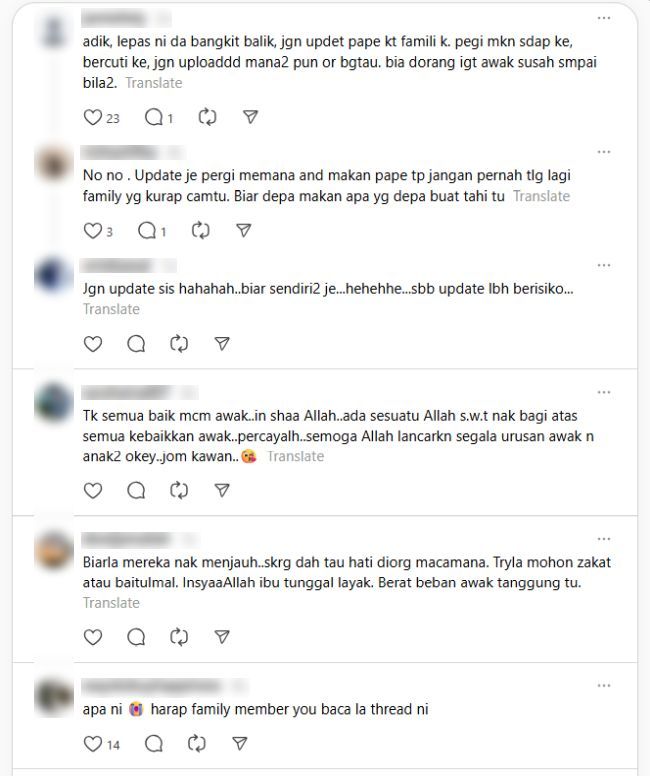650x776 pixels.
Task: Translate the "No no . Update je" comment
Action: point(541,196)
